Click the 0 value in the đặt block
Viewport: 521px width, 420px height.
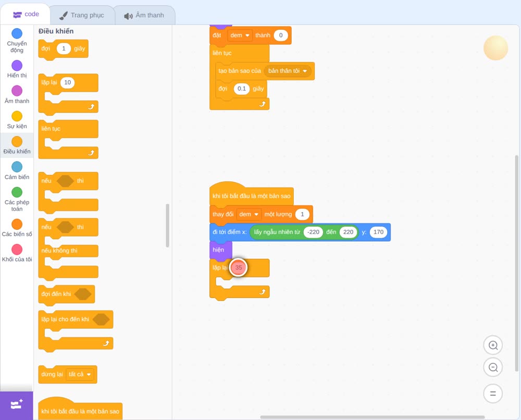pos(281,35)
